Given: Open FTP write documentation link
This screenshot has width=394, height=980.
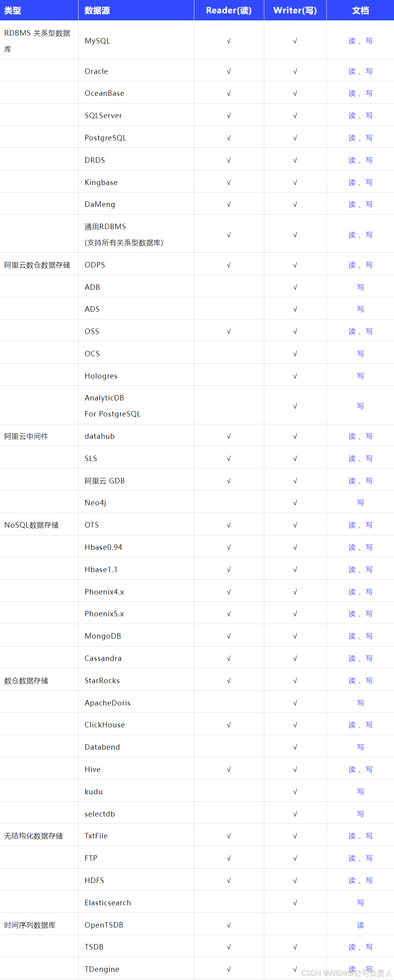Looking at the screenshot, I should click(x=369, y=858).
